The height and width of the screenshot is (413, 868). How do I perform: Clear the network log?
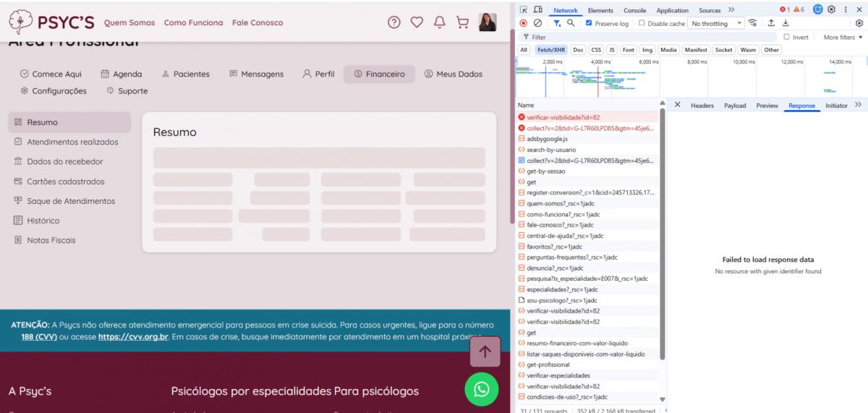click(537, 23)
